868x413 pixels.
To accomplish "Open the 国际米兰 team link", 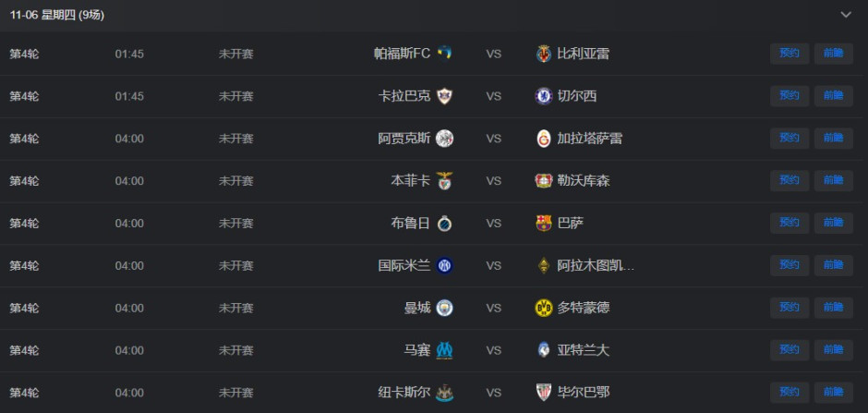I will (x=404, y=266).
